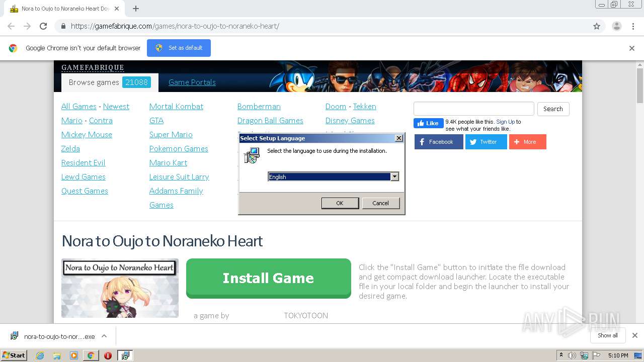
Task: Open the Tekken link
Action: pos(365,107)
